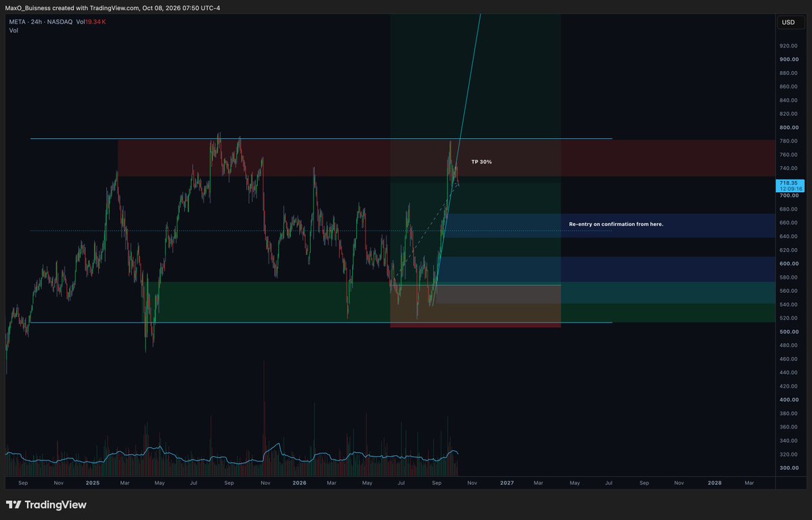The image size is (812, 520).
Task: Click the 780.00 price axis label
Action: tap(788, 141)
